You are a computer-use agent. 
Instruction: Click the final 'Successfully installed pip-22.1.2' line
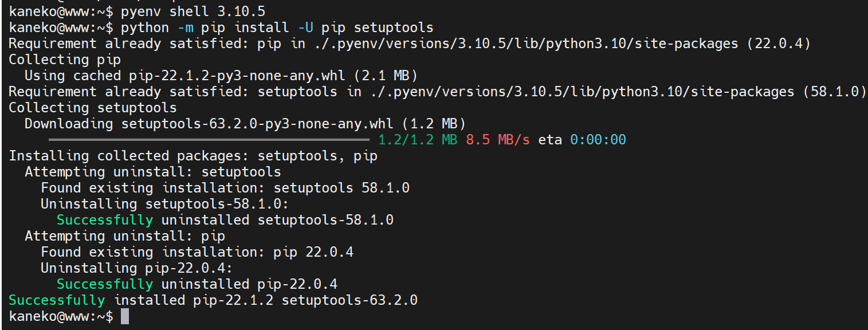[x=213, y=300]
